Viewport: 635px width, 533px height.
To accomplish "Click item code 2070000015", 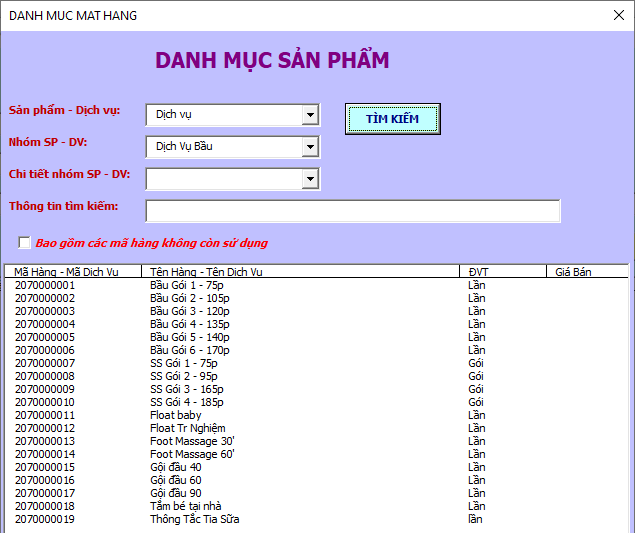I will click(x=45, y=467).
